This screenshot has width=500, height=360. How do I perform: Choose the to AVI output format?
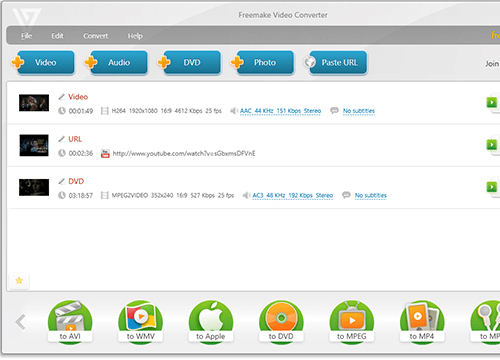(x=70, y=322)
